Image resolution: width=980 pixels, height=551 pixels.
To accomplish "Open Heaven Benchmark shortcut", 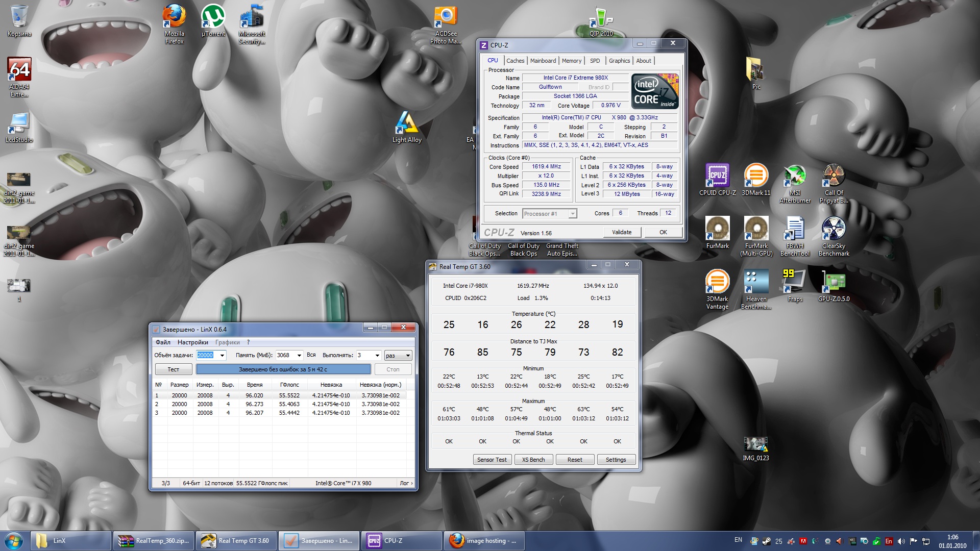I will click(x=756, y=289).
